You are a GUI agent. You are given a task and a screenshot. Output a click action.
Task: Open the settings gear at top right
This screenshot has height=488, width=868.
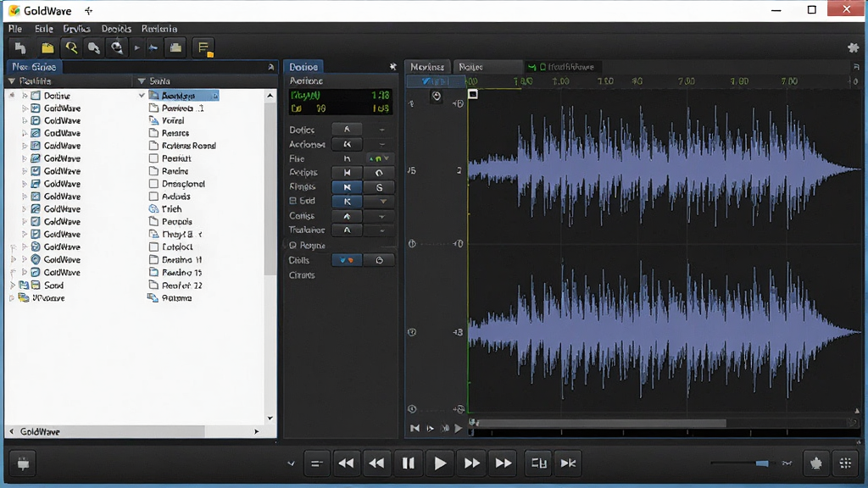(x=853, y=48)
